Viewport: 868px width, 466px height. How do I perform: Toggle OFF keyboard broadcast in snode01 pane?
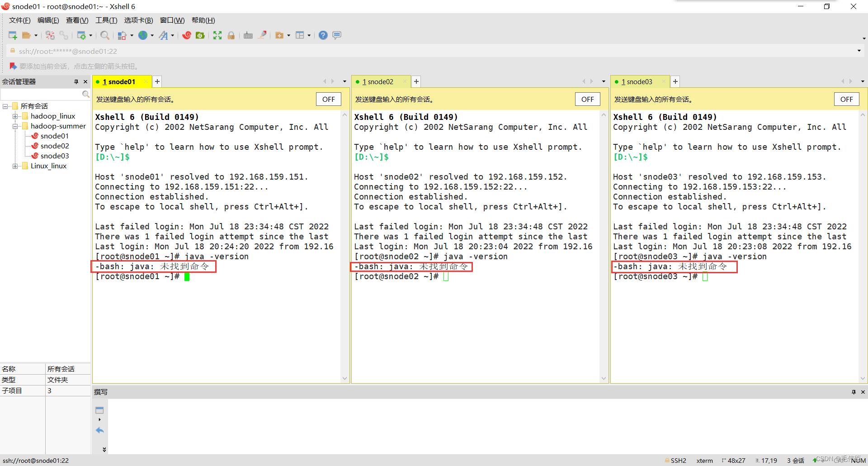click(x=329, y=99)
